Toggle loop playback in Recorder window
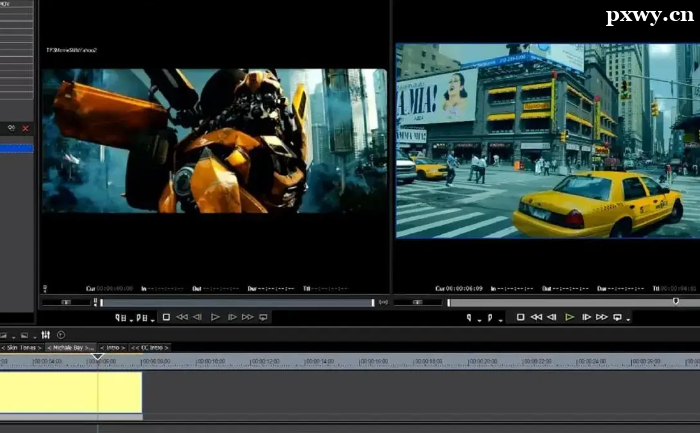700x433 pixels. [x=617, y=317]
